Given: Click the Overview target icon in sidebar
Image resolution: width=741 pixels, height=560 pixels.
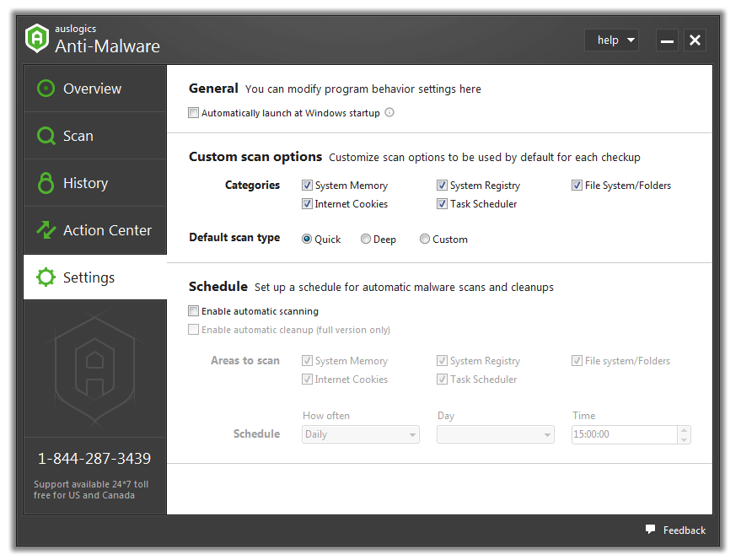Looking at the screenshot, I should tap(46, 89).
